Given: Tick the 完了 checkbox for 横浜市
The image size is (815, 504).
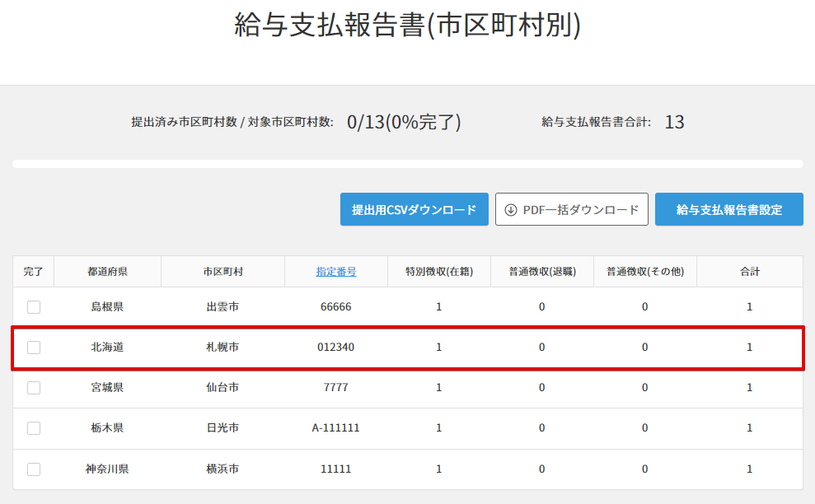Looking at the screenshot, I should point(34,469).
